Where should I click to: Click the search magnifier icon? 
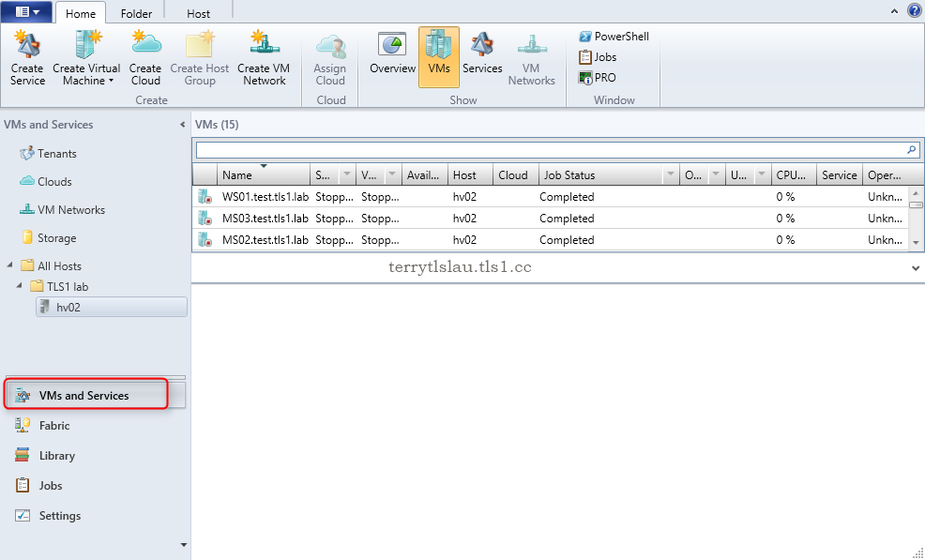pyautogui.click(x=912, y=150)
